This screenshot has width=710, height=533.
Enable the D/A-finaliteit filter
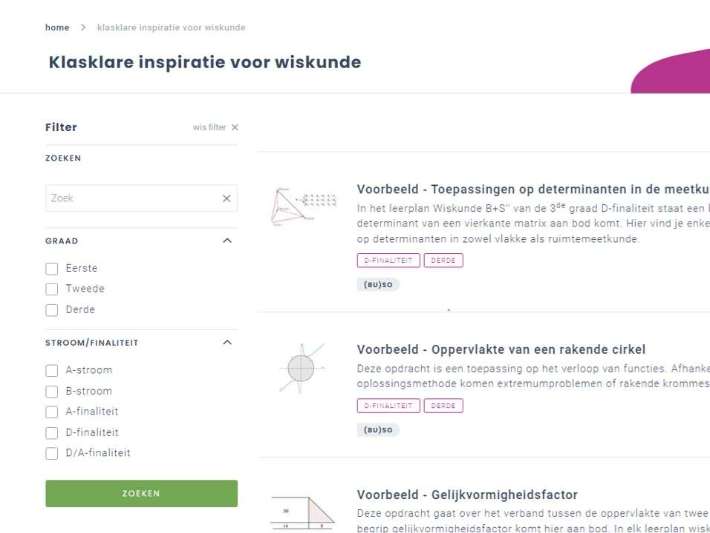[x=52, y=454]
